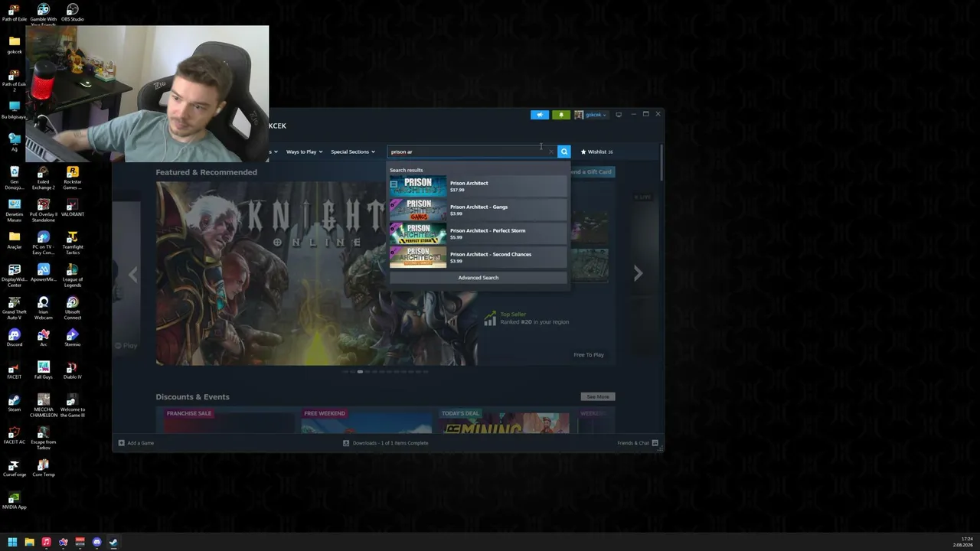980x551 pixels.
Task: Open the Denetim Masası desktop icon
Action: tap(15, 210)
